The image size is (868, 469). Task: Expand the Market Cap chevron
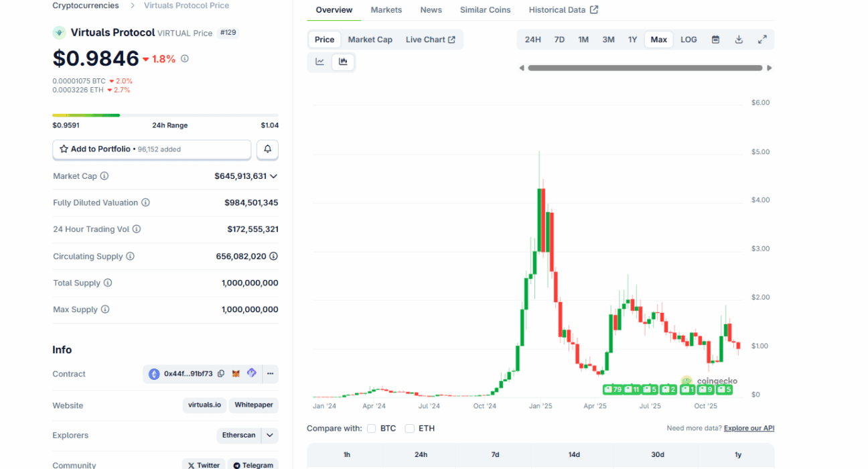273,176
